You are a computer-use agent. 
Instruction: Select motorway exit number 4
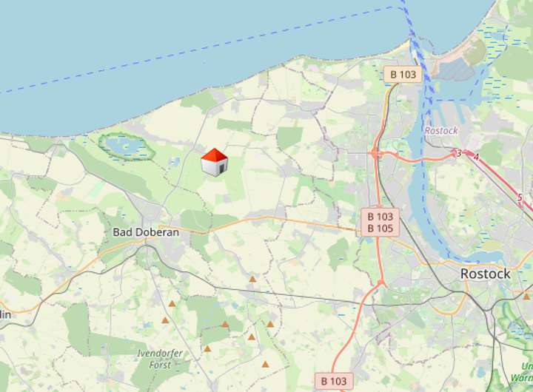click(x=476, y=157)
